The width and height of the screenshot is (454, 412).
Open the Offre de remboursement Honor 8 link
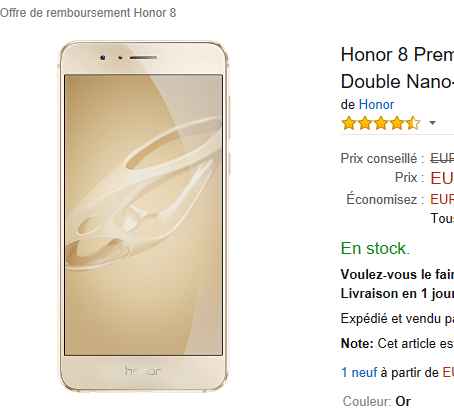point(88,13)
